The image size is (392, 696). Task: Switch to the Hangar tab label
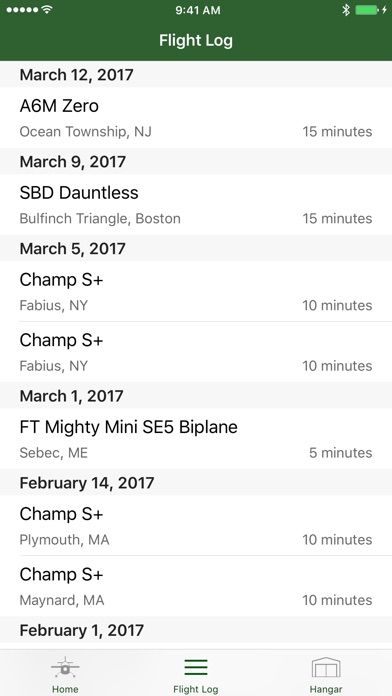point(326,689)
